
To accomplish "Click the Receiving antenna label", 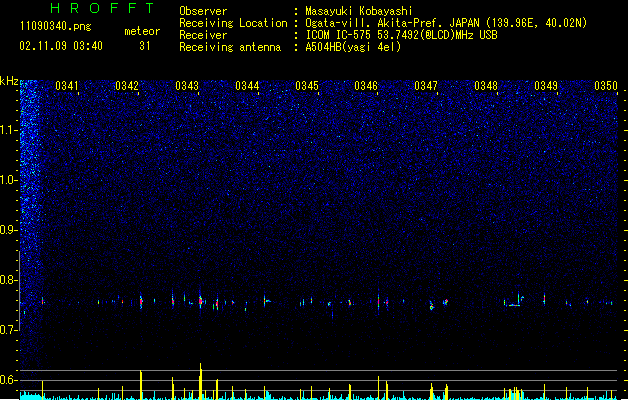I will (230, 47).
